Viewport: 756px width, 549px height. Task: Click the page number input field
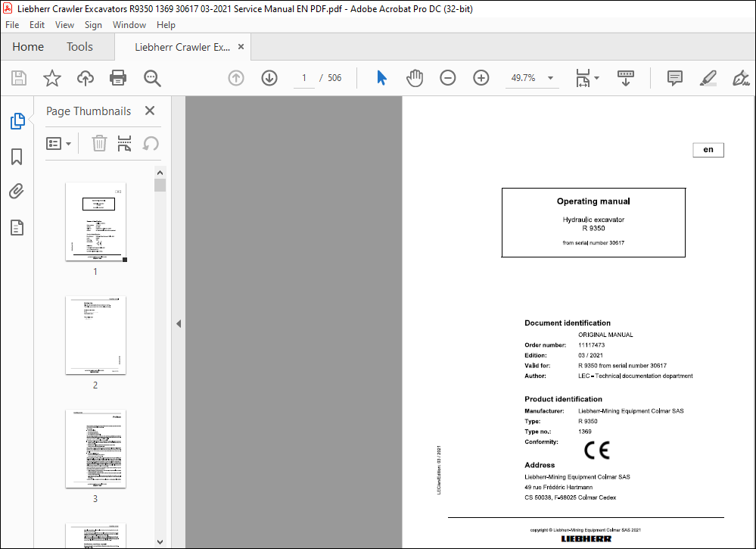(304, 78)
